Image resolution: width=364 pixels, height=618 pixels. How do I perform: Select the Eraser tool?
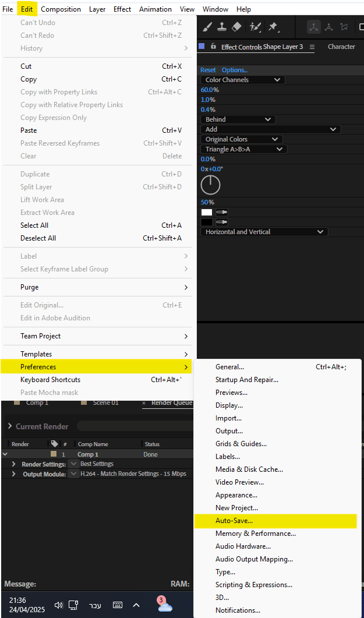[x=236, y=27]
